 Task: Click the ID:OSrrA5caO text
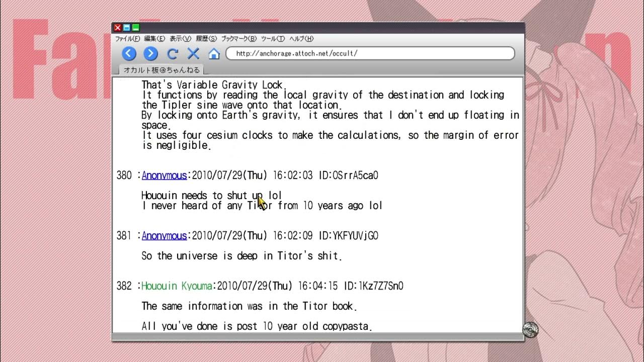(348, 175)
